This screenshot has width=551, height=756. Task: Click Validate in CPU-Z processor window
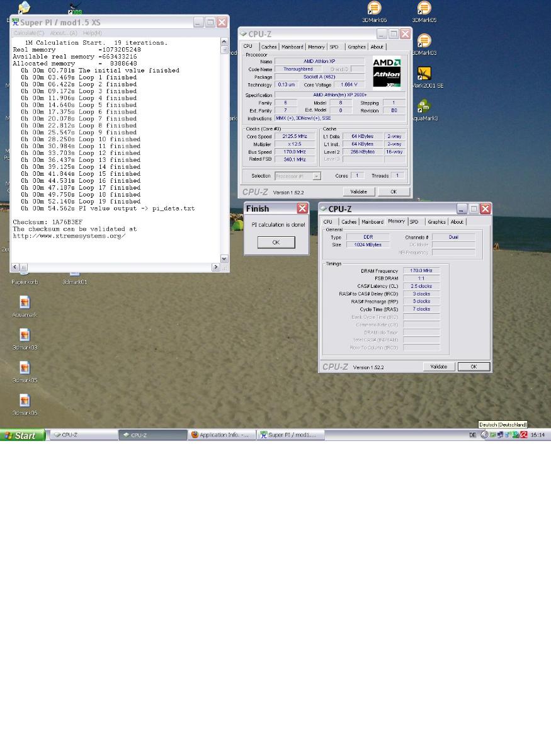(x=358, y=192)
